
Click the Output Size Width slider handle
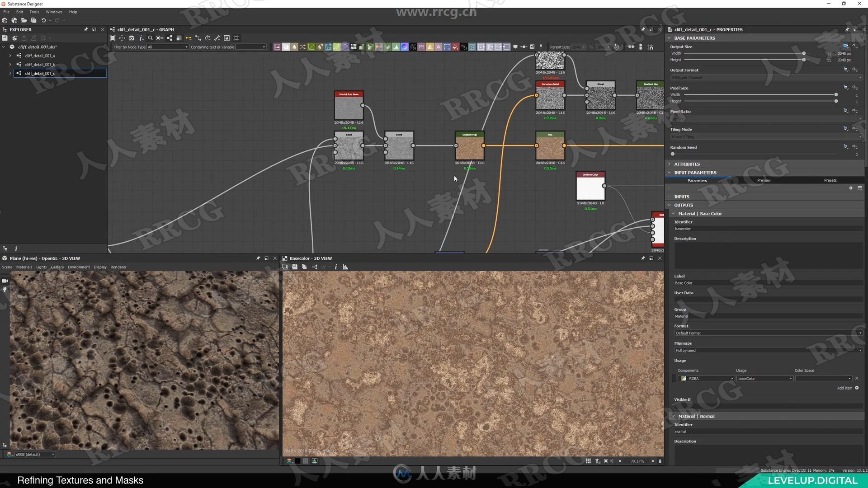804,53
